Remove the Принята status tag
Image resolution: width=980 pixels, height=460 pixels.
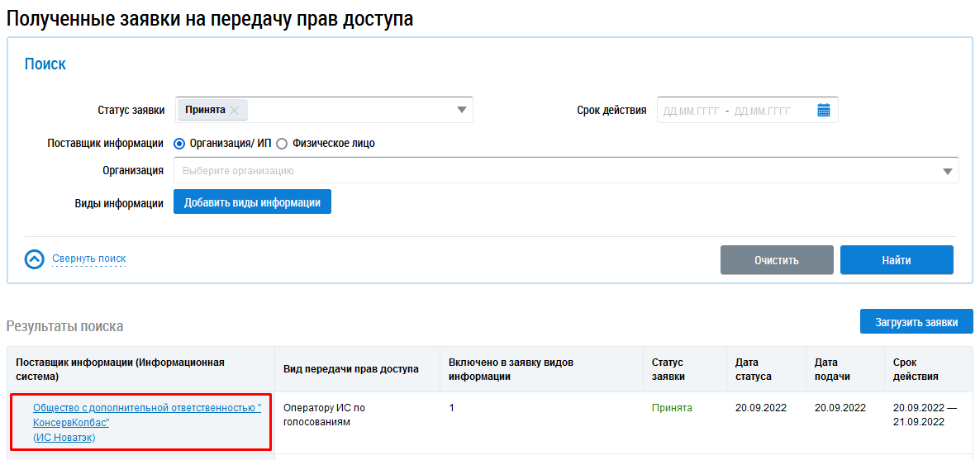click(x=235, y=110)
